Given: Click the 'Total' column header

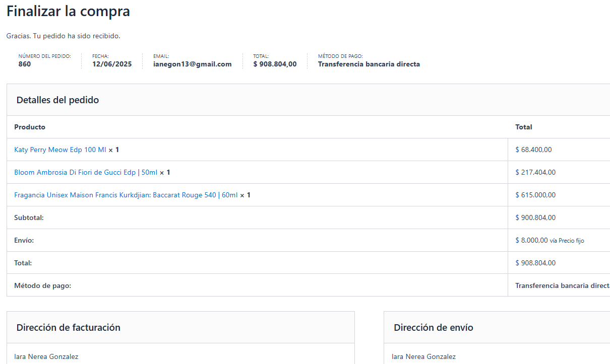Looking at the screenshot, I should [x=523, y=127].
